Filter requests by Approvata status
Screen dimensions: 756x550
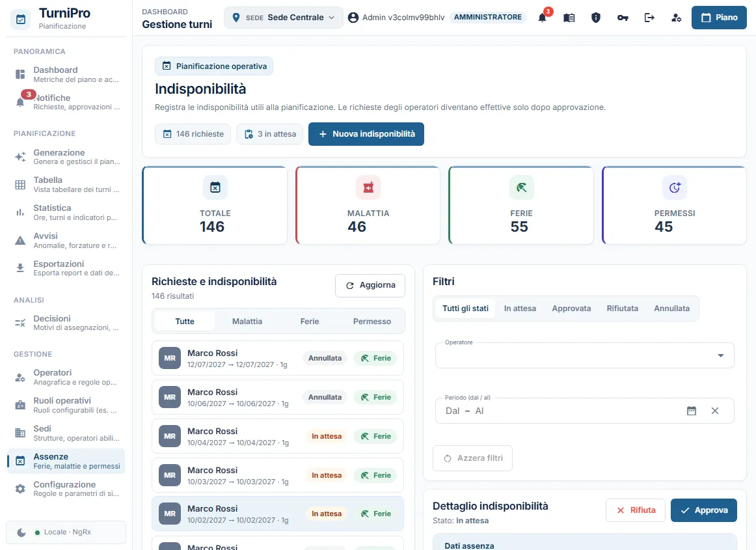571,309
